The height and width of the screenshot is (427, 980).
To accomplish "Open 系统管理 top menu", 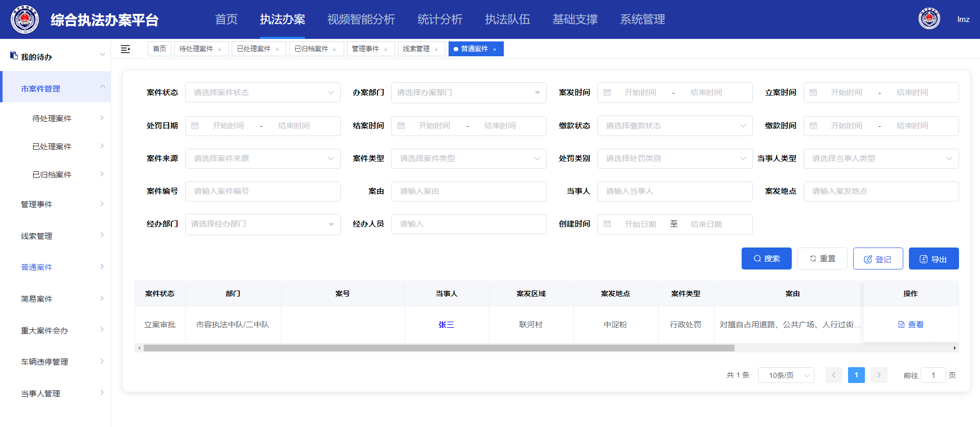I will coord(642,19).
